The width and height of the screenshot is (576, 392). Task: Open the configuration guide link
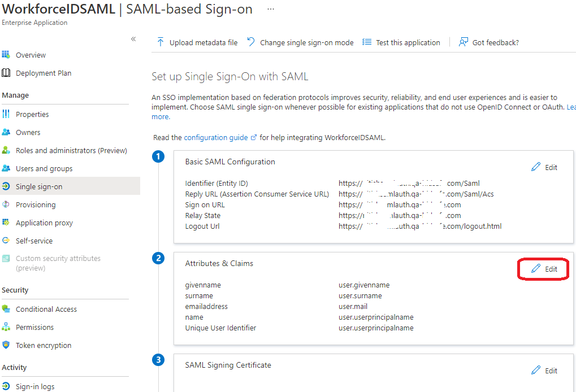pyautogui.click(x=215, y=137)
